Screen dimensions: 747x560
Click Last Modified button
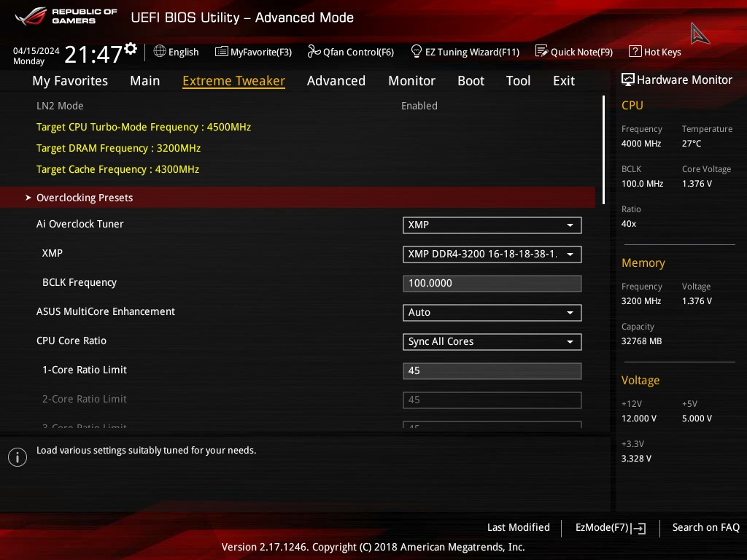coord(519,527)
